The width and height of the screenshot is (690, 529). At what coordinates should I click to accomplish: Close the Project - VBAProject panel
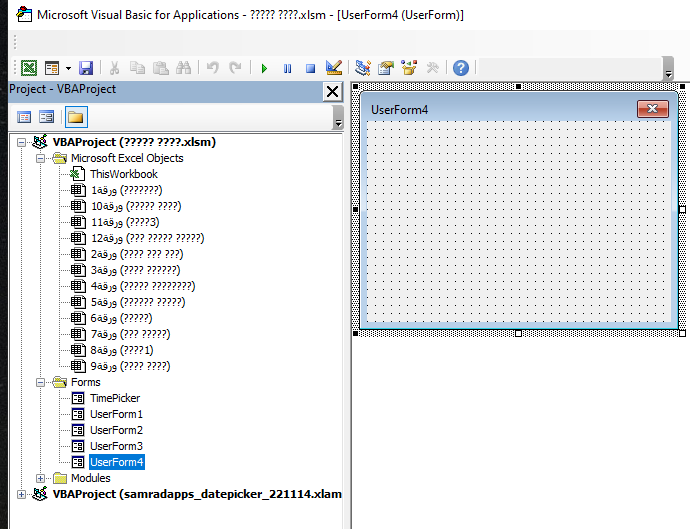pyautogui.click(x=332, y=91)
